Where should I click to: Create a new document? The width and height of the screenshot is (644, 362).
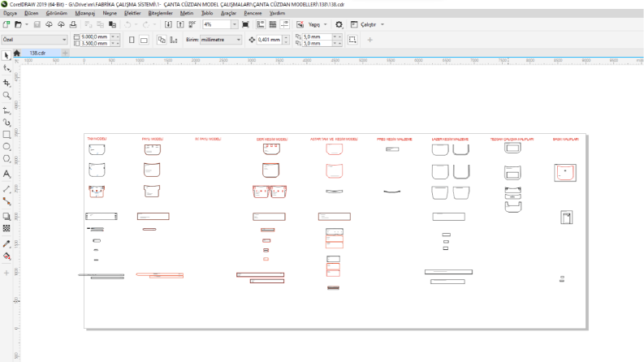(x=6, y=24)
